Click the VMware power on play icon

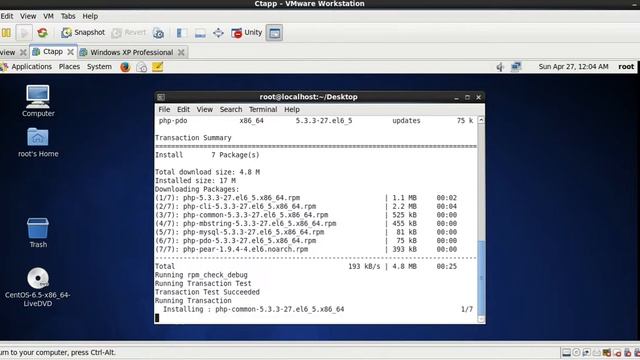24,33
